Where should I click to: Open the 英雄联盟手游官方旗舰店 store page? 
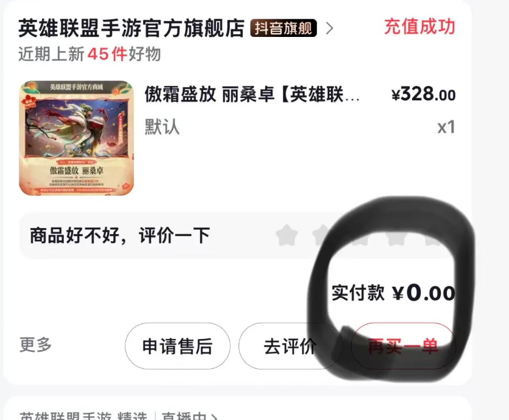131,28
